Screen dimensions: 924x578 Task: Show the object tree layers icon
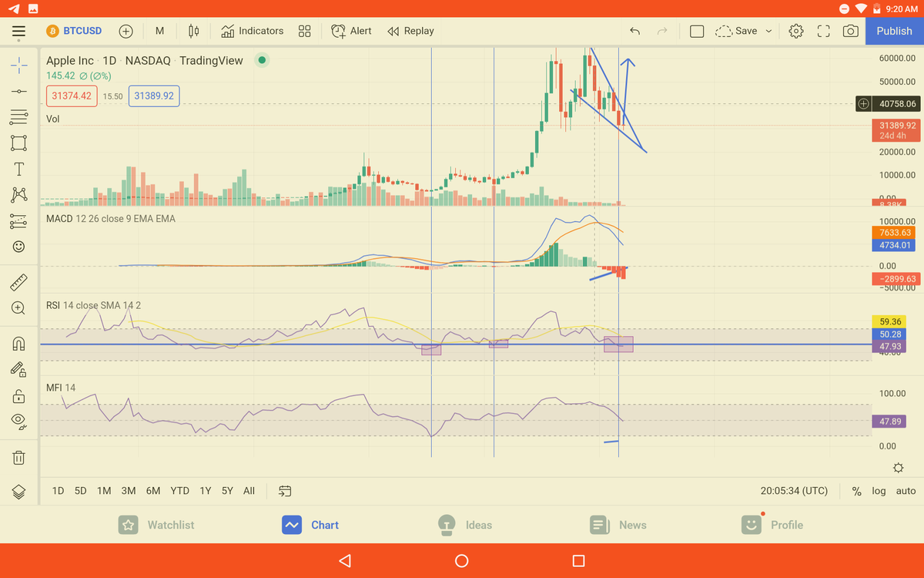pos(19,492)
